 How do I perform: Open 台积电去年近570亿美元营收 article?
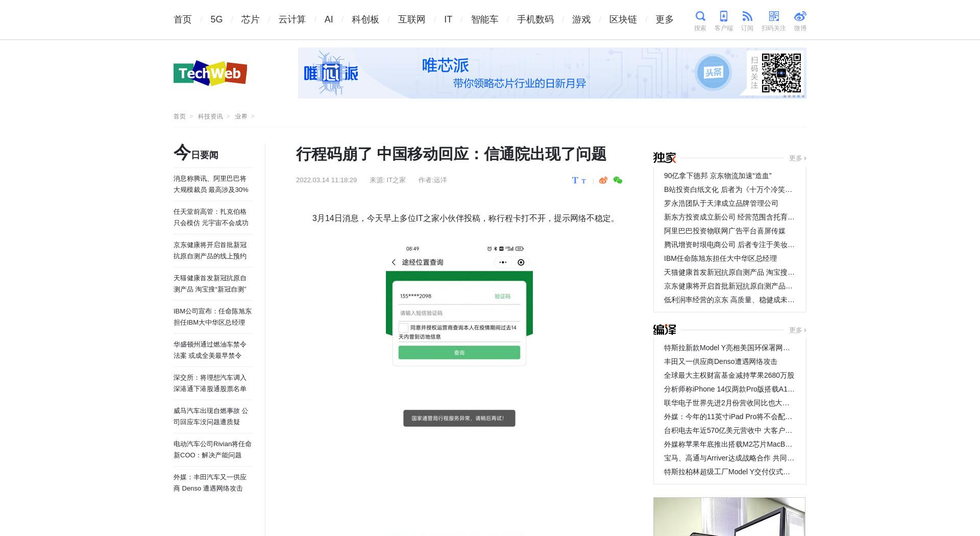[x=728, y=430]
